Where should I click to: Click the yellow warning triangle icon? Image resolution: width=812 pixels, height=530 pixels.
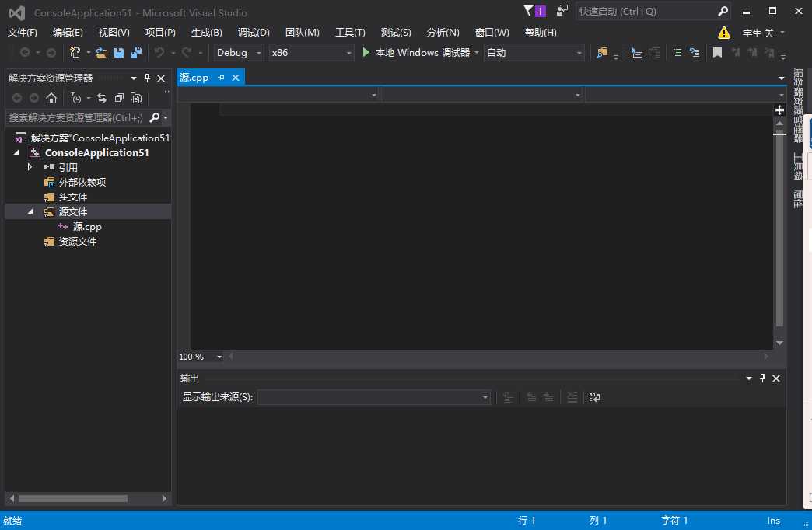pyautogui.click(x=724, y=33)
